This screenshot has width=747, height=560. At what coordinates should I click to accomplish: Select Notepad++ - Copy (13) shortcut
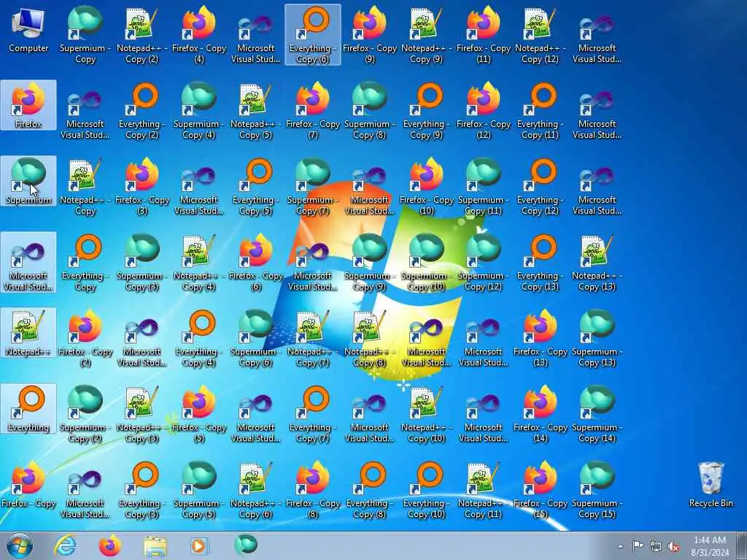coord(597,262)
